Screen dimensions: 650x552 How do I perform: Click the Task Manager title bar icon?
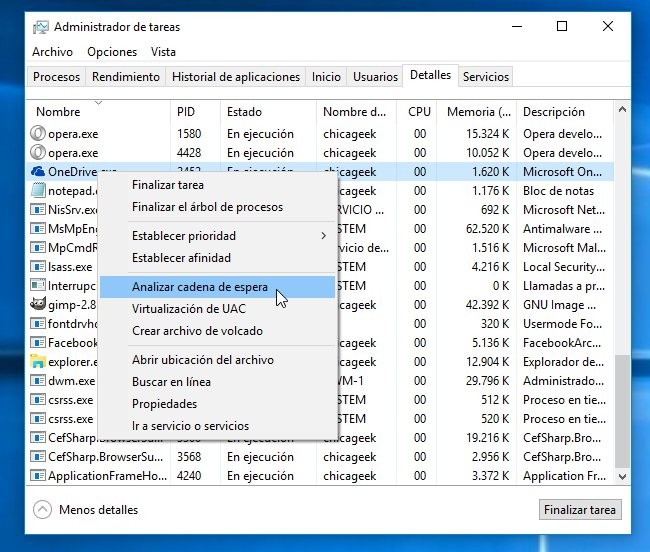point(40,27)
